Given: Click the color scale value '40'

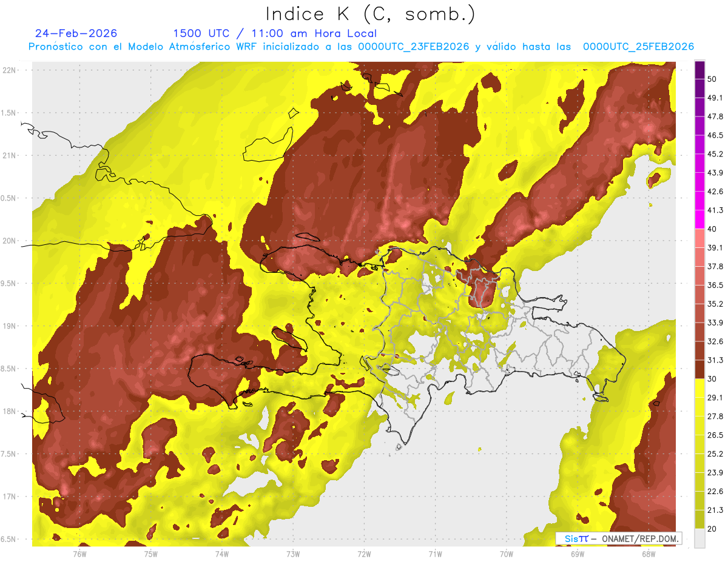Looking at the screenshot, I should 713,229.
